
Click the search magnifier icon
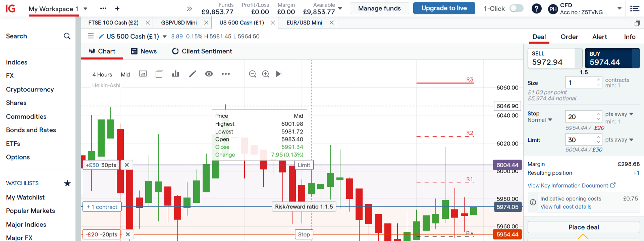pos(67,36)
